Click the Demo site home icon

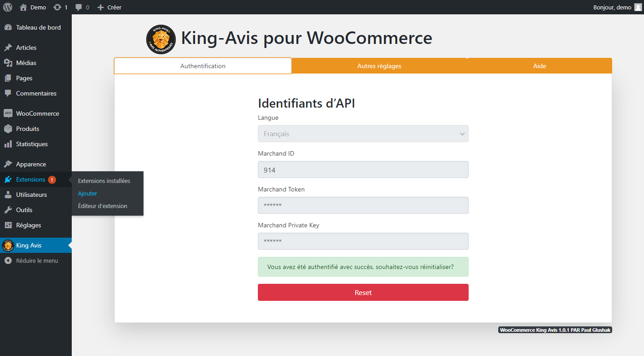pos(23,7)
